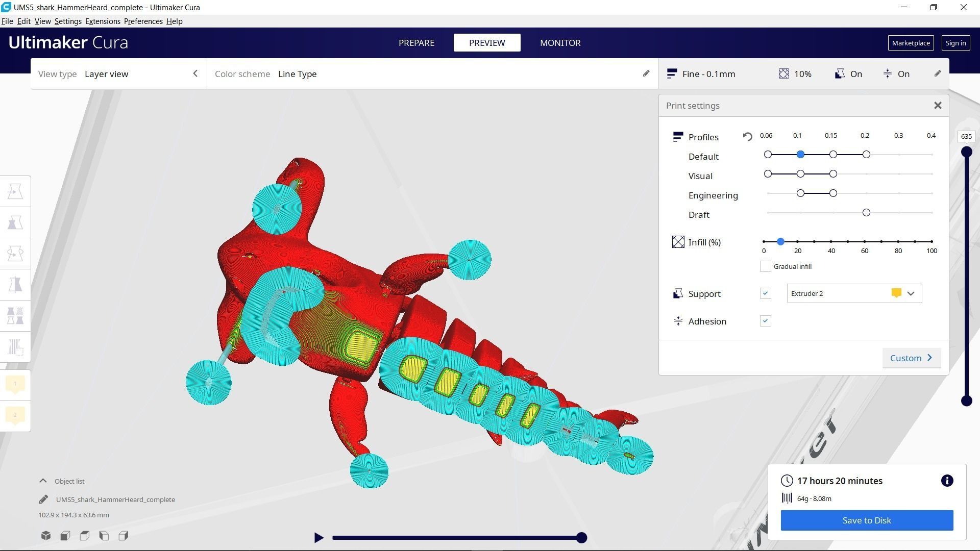Close the Print settings panel
The image size is (980, 551).
[938, 106]
